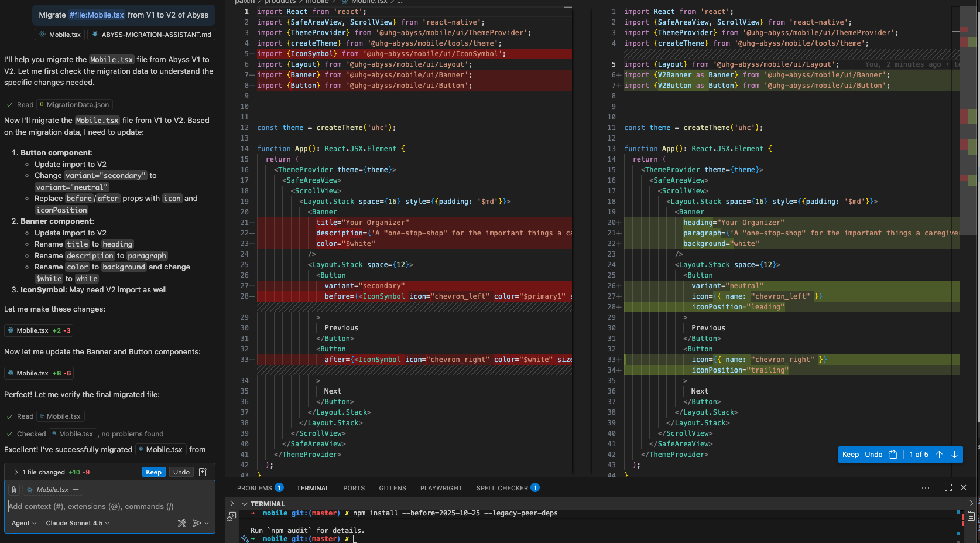Click view all file changes icon in chat

[203, 472]
